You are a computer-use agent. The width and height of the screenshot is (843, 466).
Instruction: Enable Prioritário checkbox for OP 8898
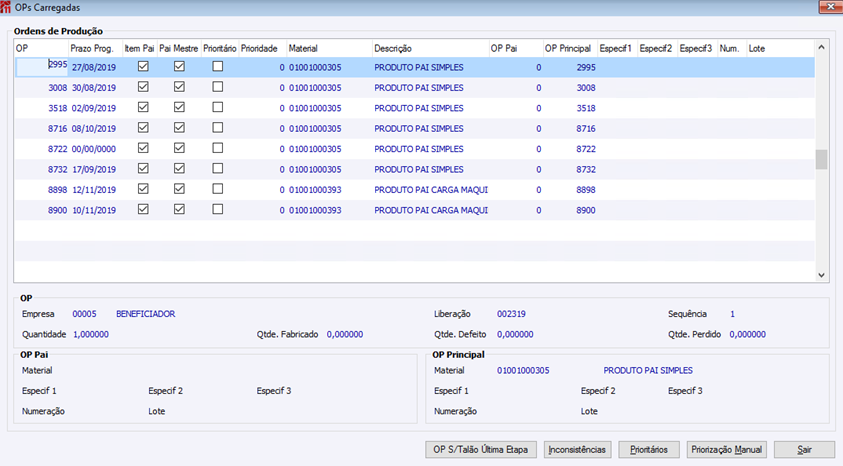coord(217,189)
